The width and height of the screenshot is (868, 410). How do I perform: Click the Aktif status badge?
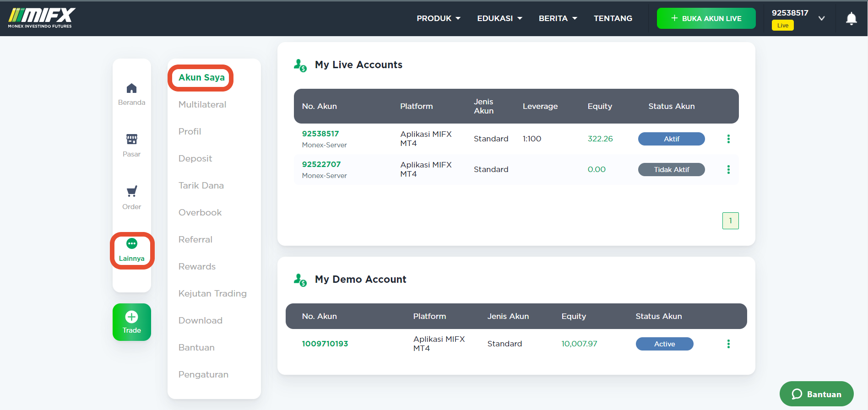[x=672, y=139]
